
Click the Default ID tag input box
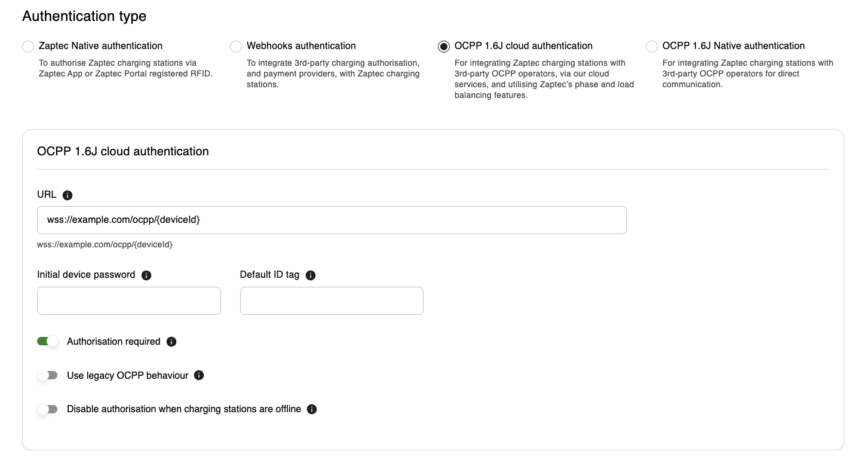click(331, 300)
